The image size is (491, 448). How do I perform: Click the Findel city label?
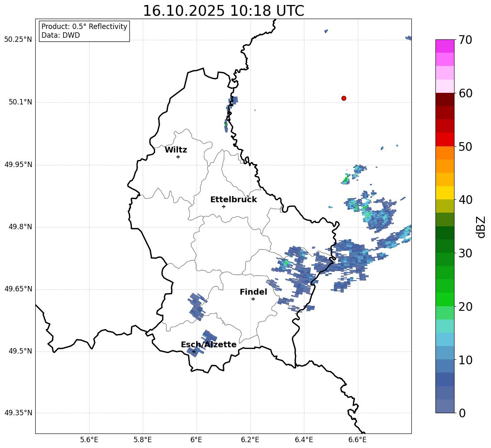click(253, 292)
